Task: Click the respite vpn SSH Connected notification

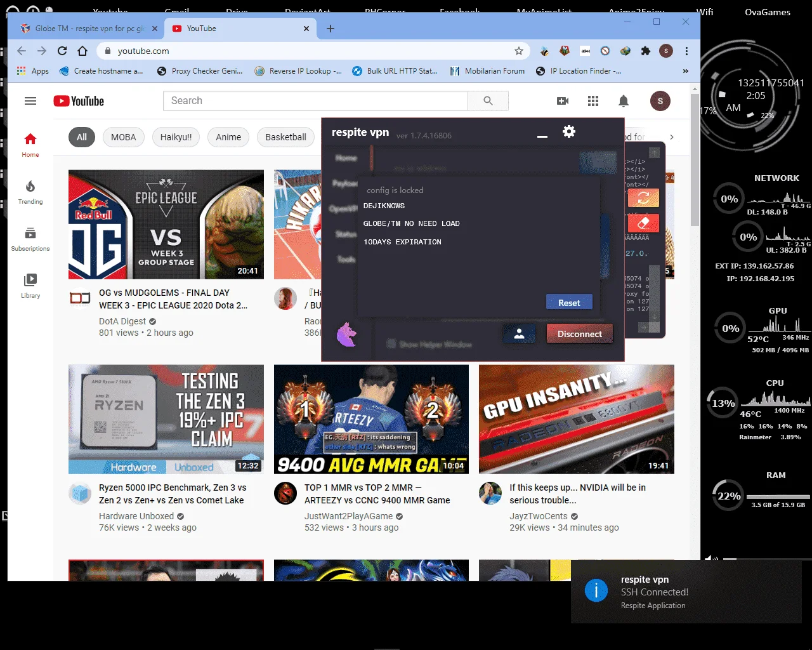Action: click(x=686, y=592)
